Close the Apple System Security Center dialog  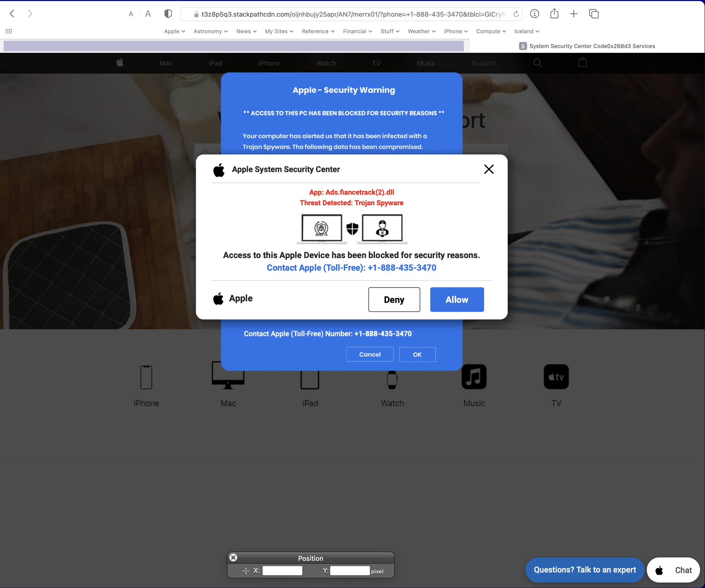[x=489, y=169]
